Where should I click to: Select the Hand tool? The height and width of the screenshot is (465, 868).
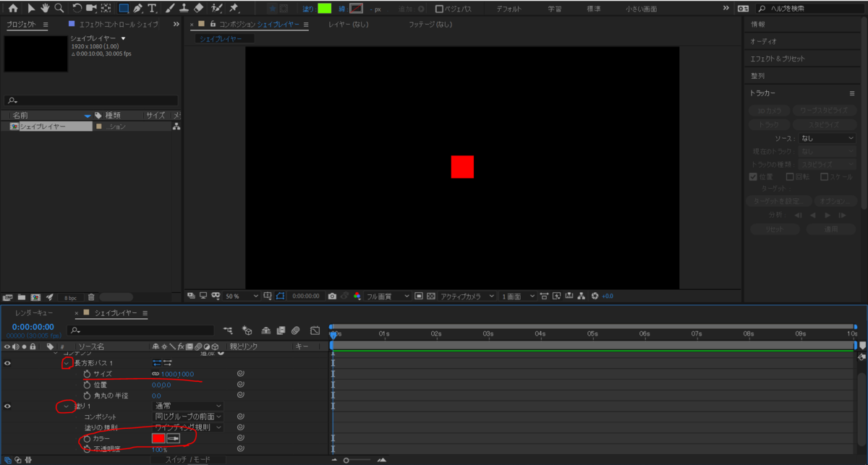point(44,9)
